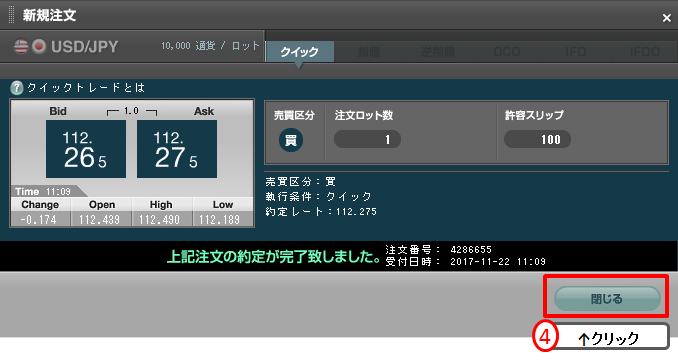Click the 約定レート：112.275 text
The height and width of the screenshot is (364, 678).
pos(321,211)
